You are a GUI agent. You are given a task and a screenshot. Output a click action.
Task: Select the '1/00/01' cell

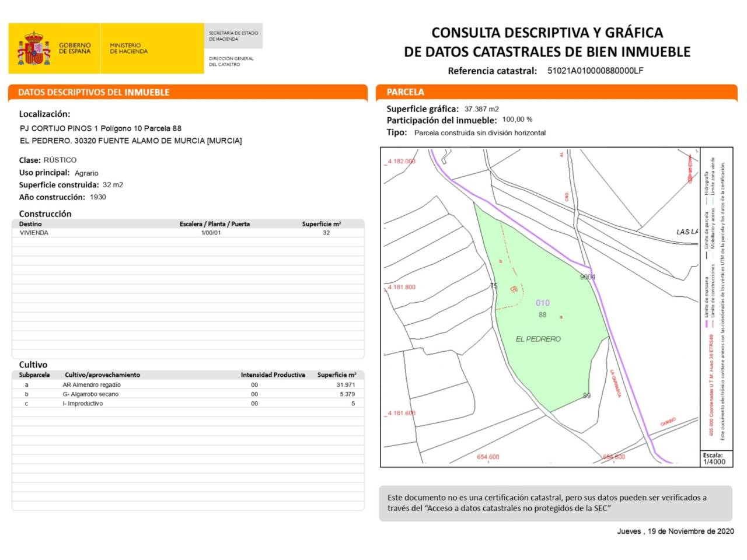click(211, 233)
